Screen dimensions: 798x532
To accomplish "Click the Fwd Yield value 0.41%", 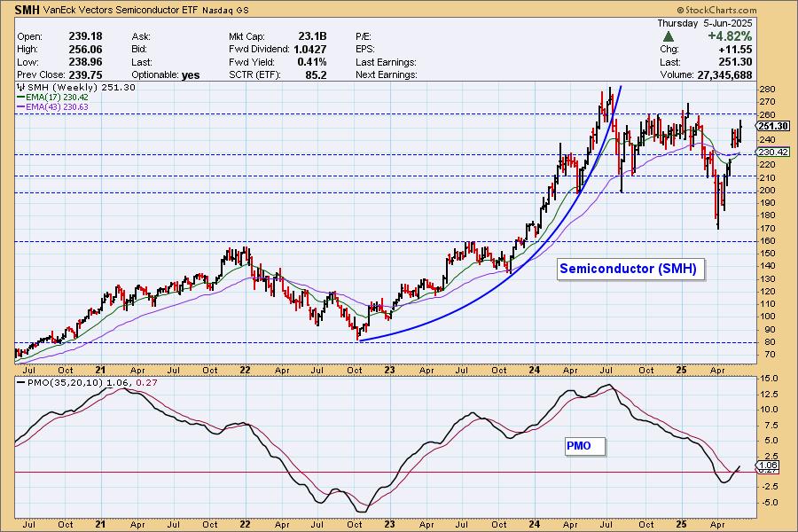I will (x=312, y=62).
